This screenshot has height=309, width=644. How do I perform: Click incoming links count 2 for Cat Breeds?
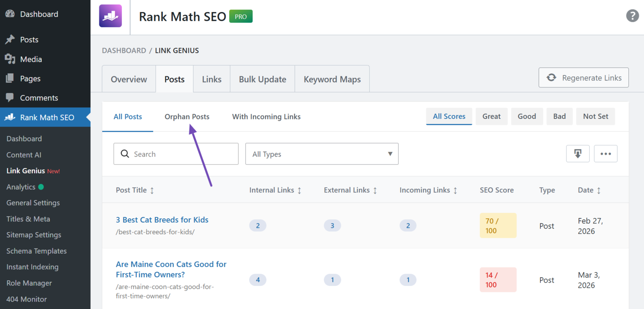coord(408,226)
